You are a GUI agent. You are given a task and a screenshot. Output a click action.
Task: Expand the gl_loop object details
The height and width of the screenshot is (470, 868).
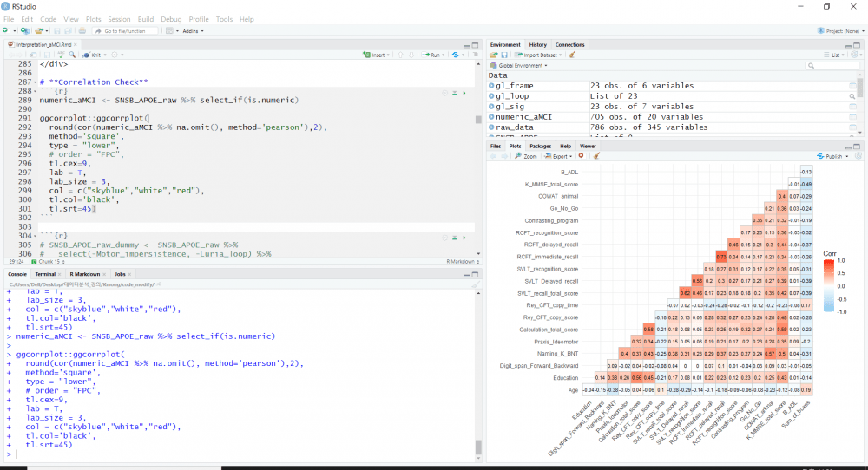(x=491, y=96)
